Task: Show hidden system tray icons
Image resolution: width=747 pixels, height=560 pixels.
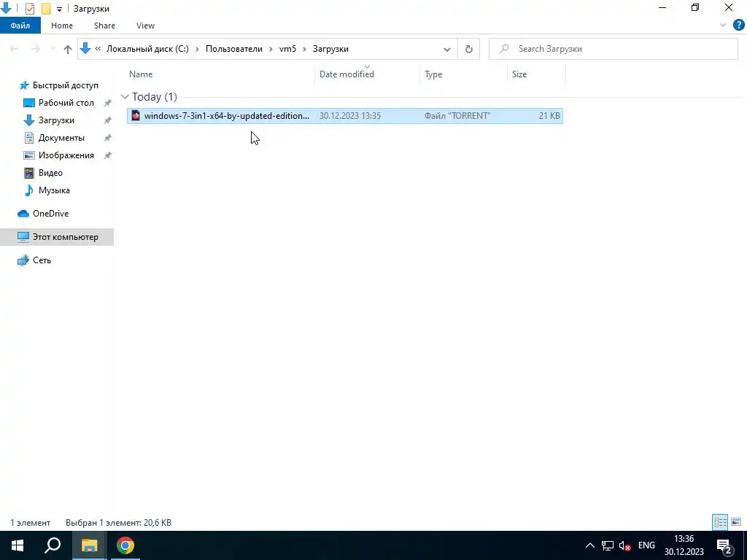Action: pos(589,545)
